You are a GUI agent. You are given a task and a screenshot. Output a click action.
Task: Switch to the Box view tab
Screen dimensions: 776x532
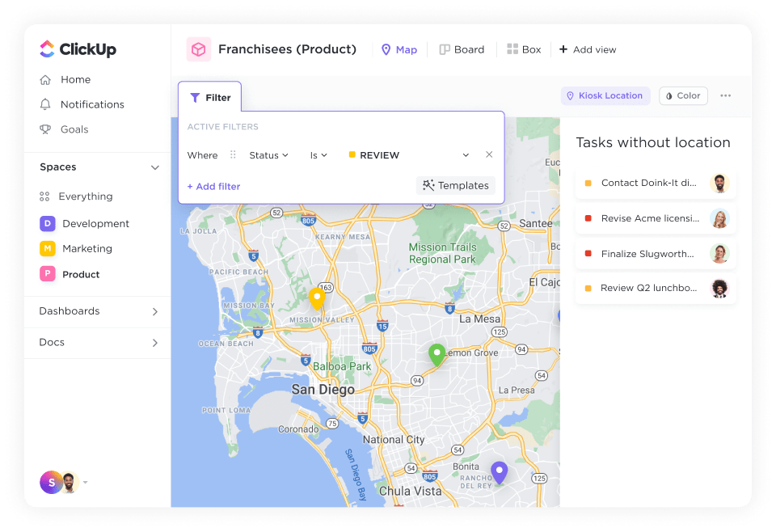pyautogui.click(x=524, y=49)
